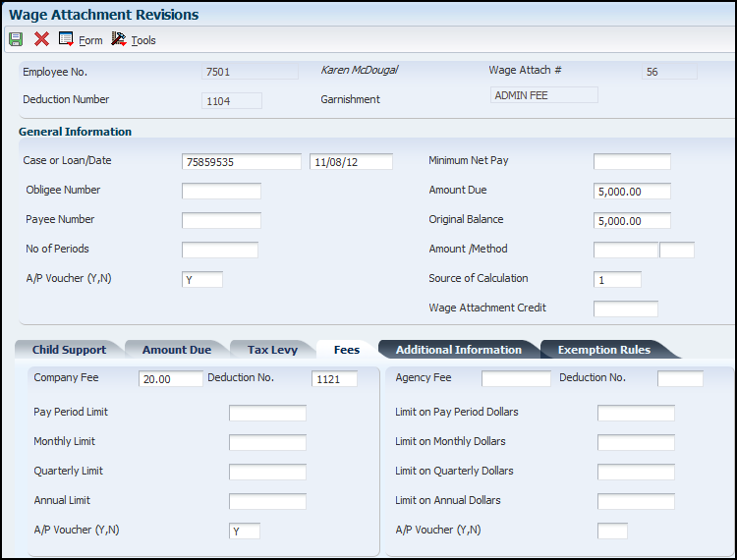Click the No of Periods field
The width and height of the screenshot is (737, 560).
click(220, 250)
